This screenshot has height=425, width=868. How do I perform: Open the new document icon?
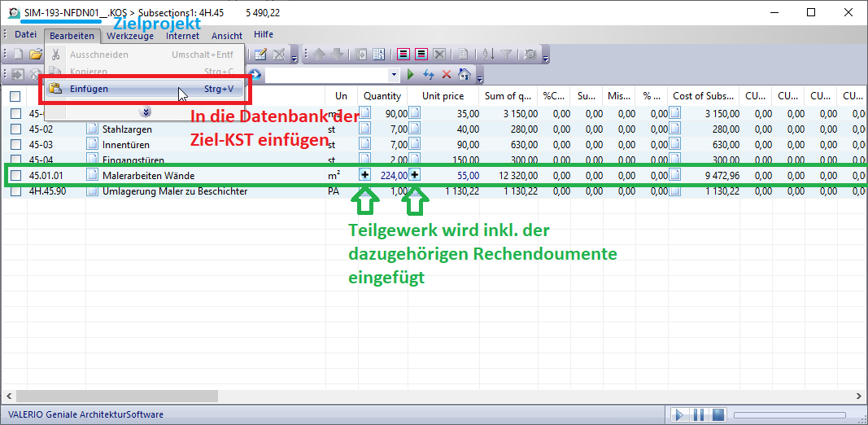click(x=18, y=55)
